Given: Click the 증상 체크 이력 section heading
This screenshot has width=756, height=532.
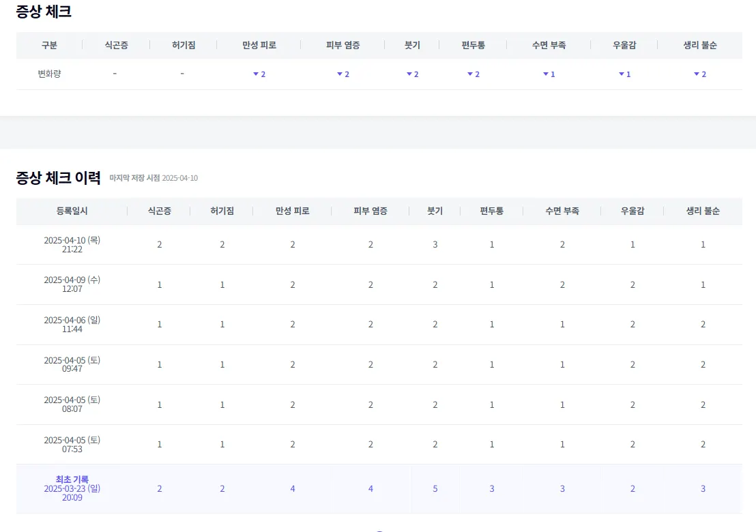Looking at the screenshot, I should point(59,178).
